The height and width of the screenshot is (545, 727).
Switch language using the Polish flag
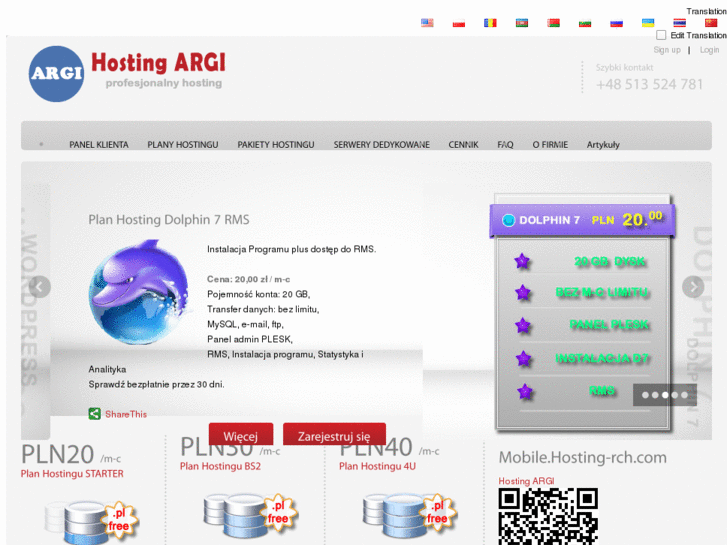[x=459, y=23]
